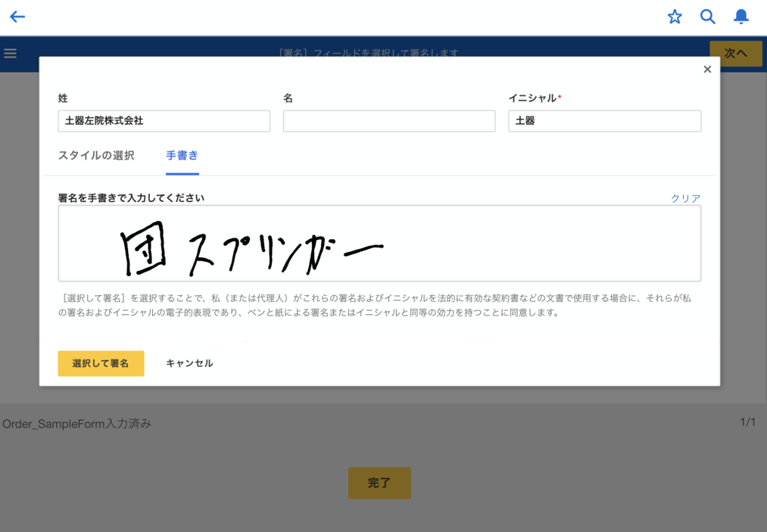
Task: Click the 1/1 page indicator
Action: point(747,422)
